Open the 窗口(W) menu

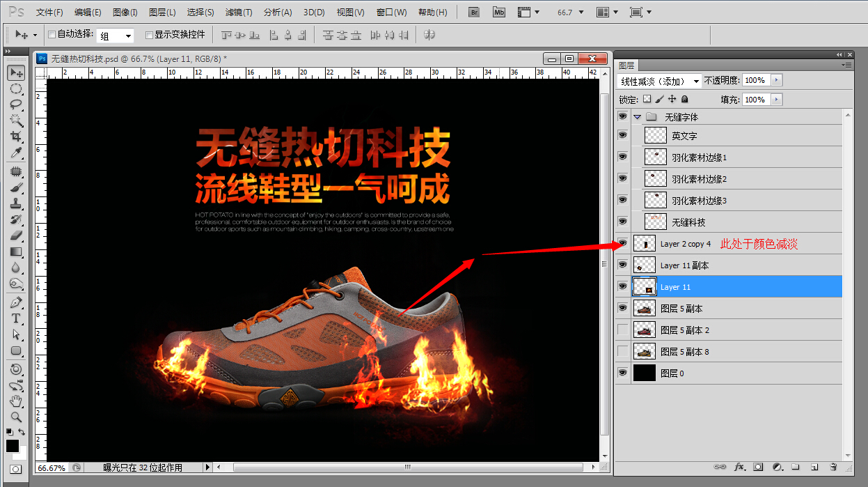391,13
